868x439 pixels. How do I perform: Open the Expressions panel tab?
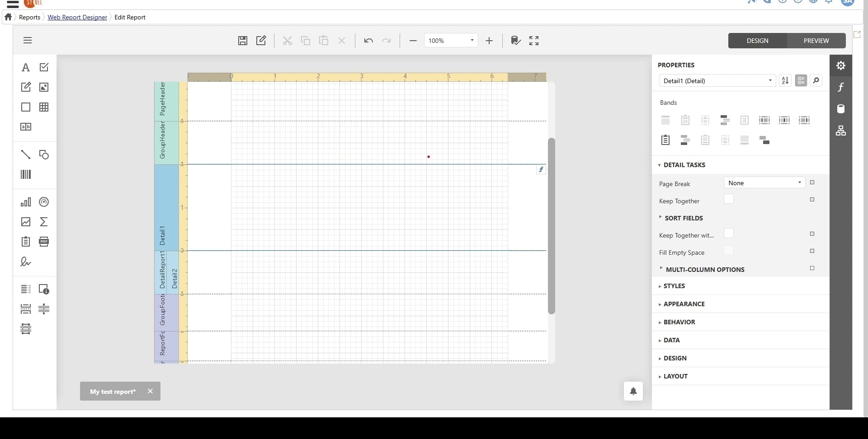[x=841, y=87]
